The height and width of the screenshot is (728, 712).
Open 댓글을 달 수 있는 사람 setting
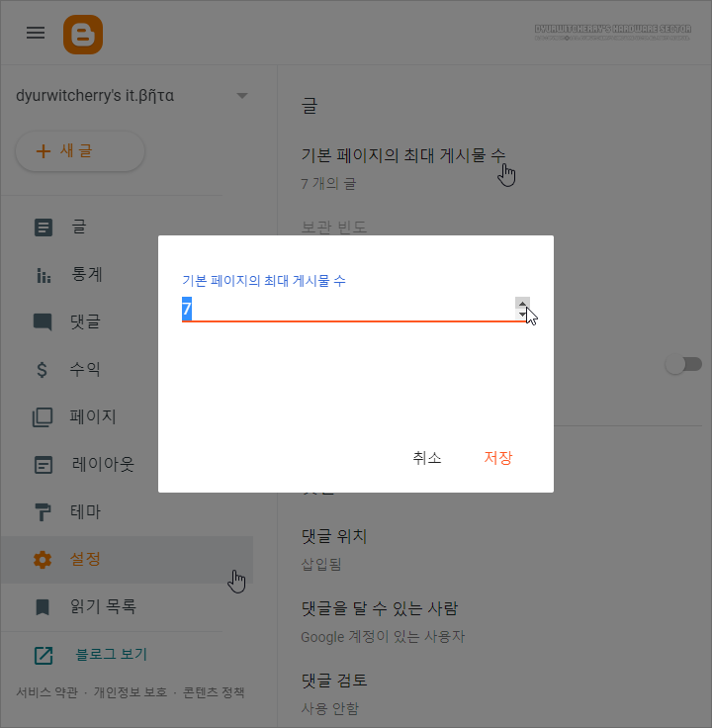379,608
